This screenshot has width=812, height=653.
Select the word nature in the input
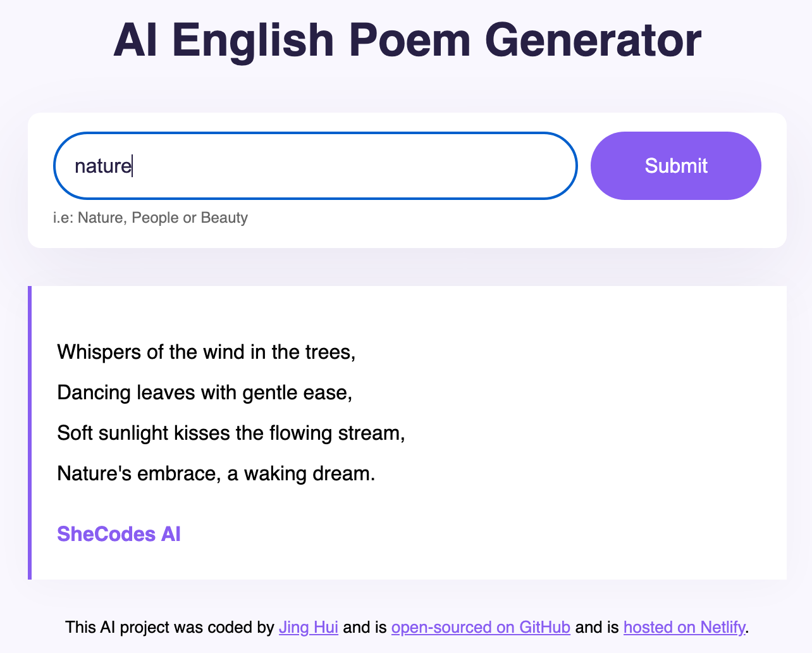click(x=102, y=166)
